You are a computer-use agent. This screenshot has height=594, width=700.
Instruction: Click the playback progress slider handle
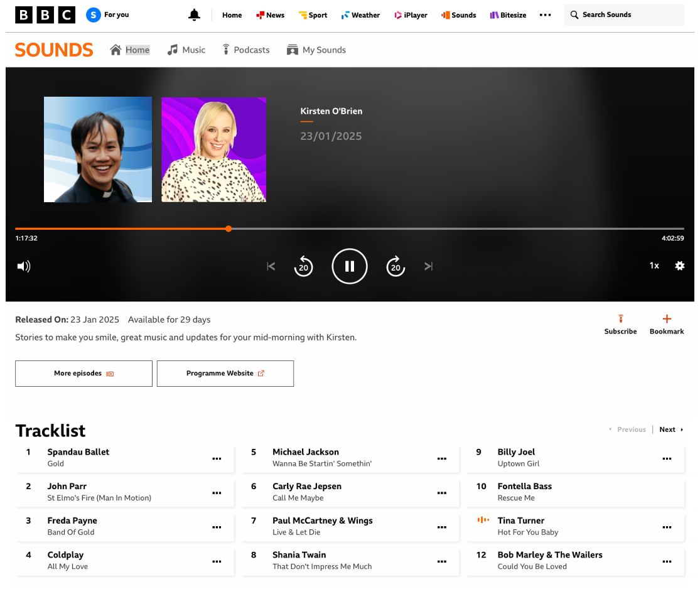pyautogui.click(x=229, y=229)
